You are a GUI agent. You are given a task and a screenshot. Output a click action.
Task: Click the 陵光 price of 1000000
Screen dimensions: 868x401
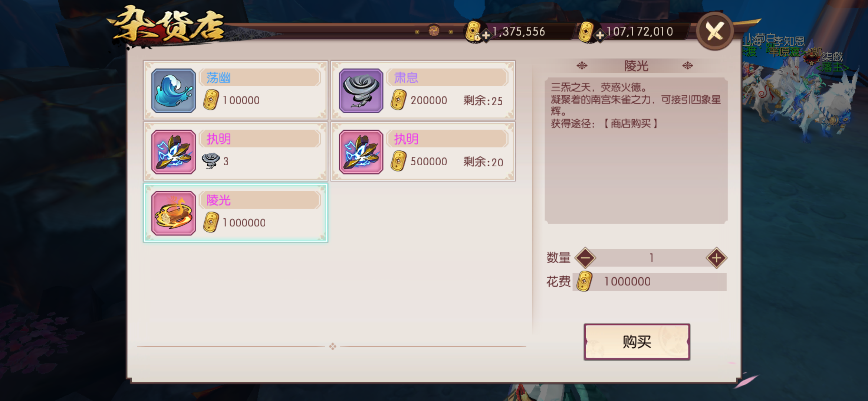[244, 222]
